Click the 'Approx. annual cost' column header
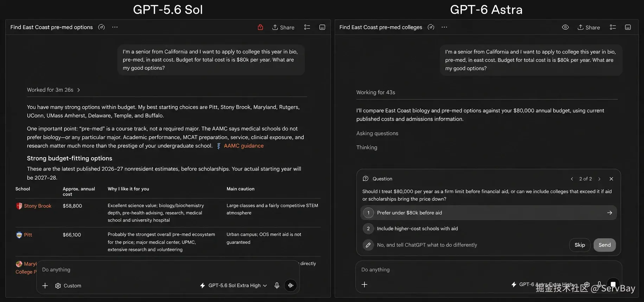644x302 pixels. point(79,191)
